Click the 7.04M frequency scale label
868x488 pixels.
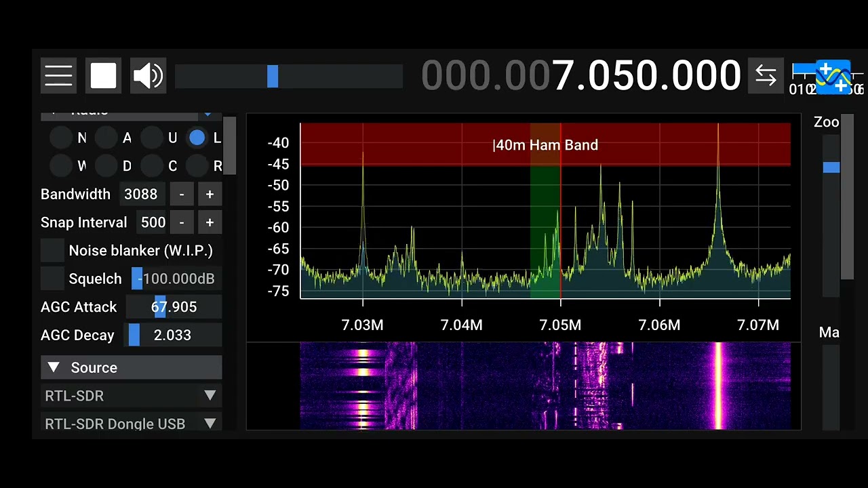(x=462, y=325)
